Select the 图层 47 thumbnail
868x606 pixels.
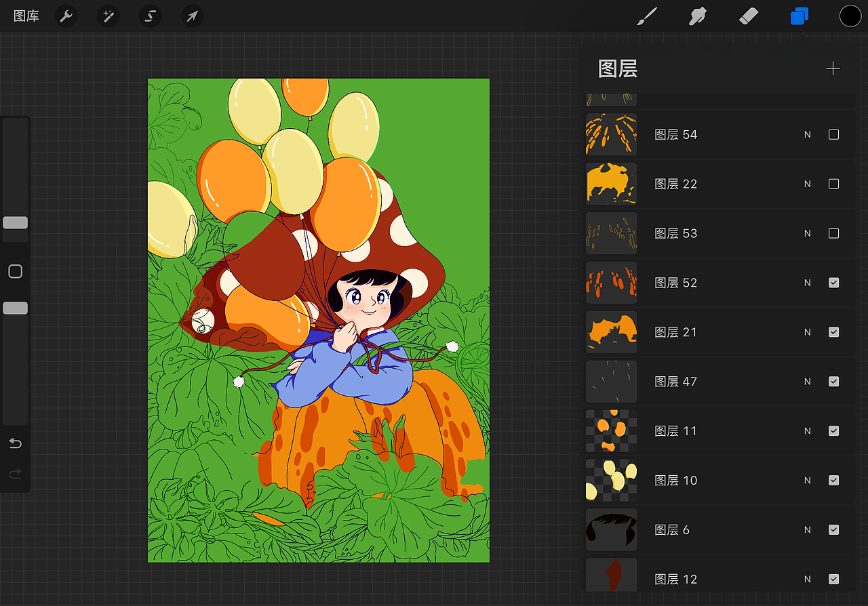coord(611,382)
